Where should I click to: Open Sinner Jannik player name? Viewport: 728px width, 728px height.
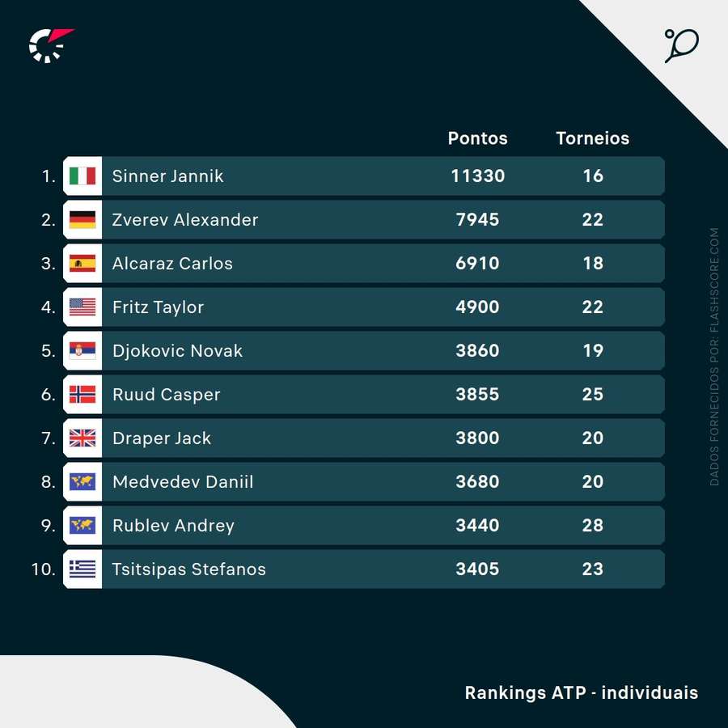[x=167, y=176]
